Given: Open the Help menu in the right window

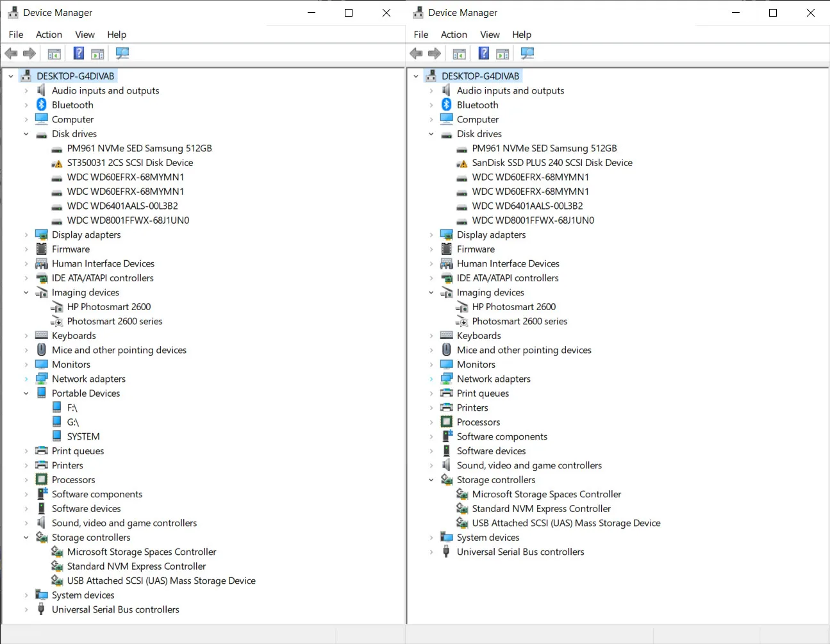Looking at the screenshot, I should (x=522, y=35).
